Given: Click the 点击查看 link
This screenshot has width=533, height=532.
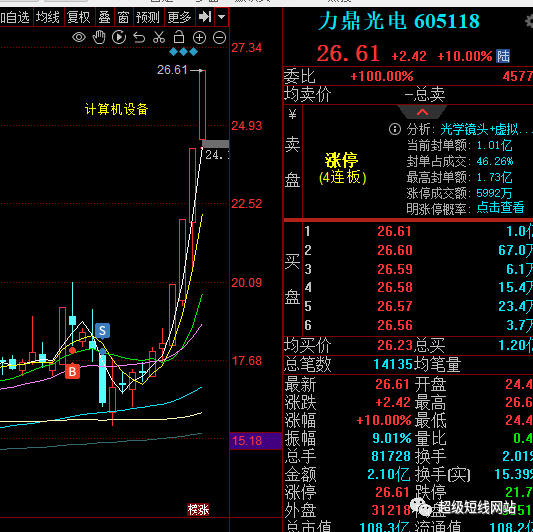Looking at the screenshot, I should pyautogui.click(x=500, y=207).
